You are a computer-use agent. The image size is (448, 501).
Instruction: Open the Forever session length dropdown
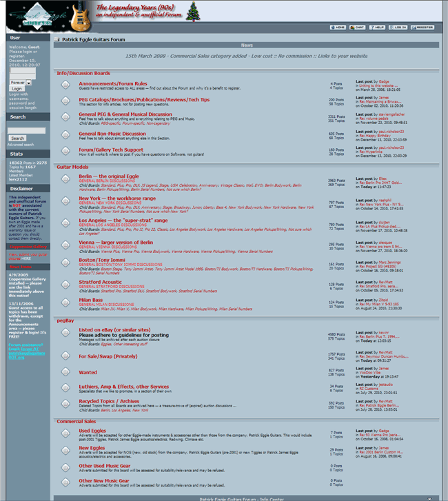21,83
